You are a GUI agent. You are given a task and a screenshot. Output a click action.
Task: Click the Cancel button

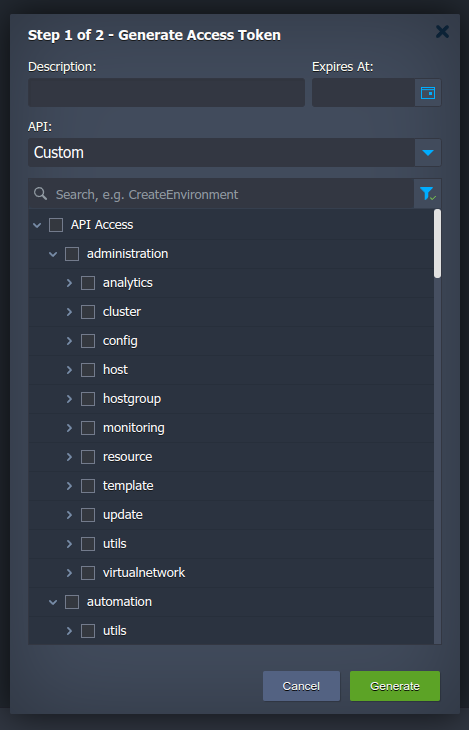[301, 686]
